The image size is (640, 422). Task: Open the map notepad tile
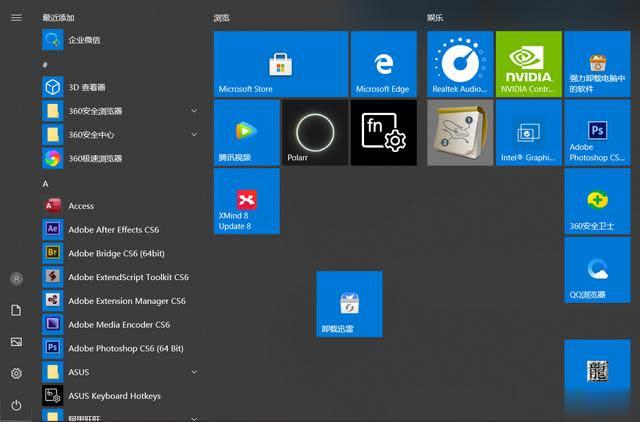pos(460,133)
